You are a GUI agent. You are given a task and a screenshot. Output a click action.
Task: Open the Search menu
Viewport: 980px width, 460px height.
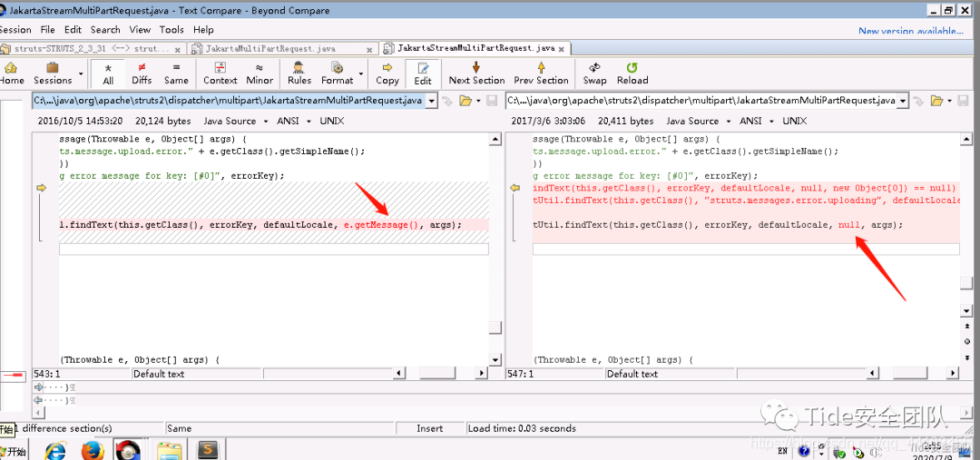pos(105,29)
